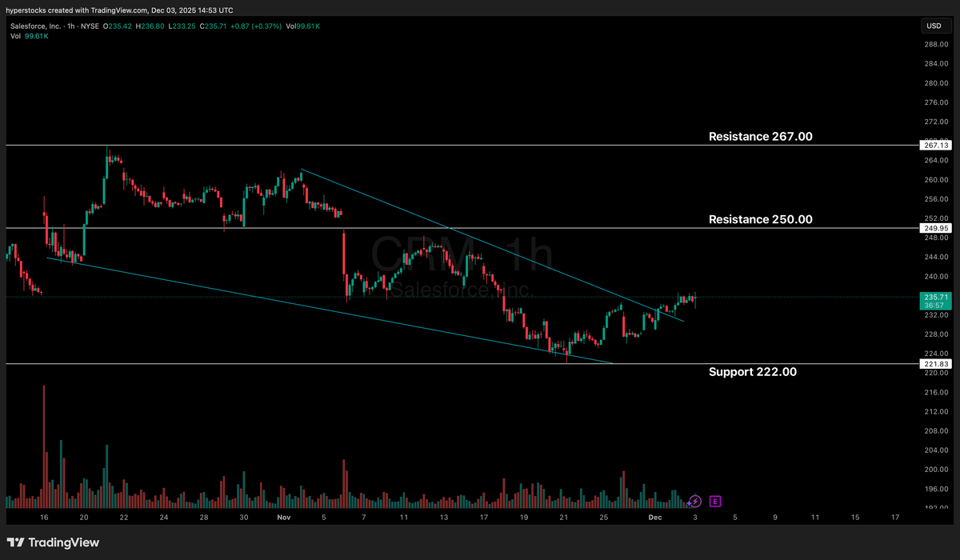Click the "15" date on the time axis
This screenshot has height=560, width=960.
pyautogui.click(x=854, y=518)
